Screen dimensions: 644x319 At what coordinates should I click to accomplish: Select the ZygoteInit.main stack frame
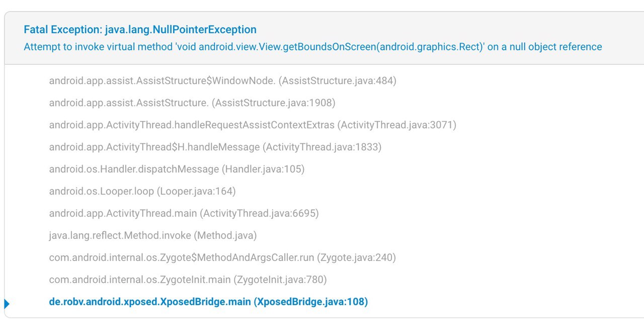tap(188, 279)
